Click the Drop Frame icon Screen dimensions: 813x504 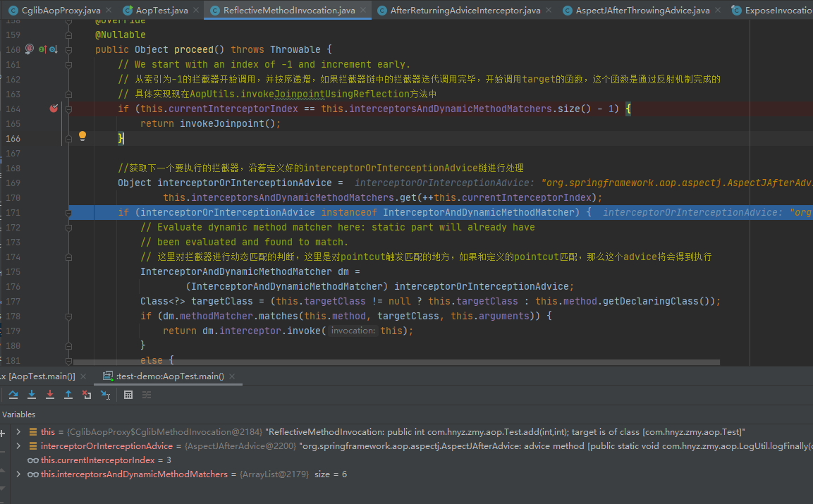click(x=87, y=395)
